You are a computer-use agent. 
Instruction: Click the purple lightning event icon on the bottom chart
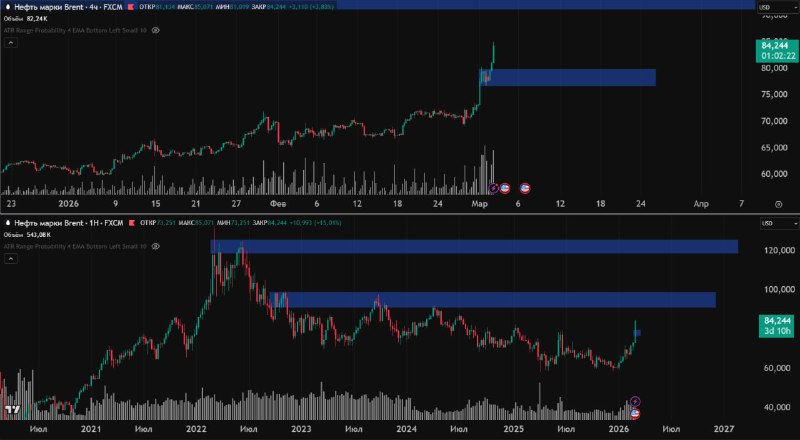635,402
